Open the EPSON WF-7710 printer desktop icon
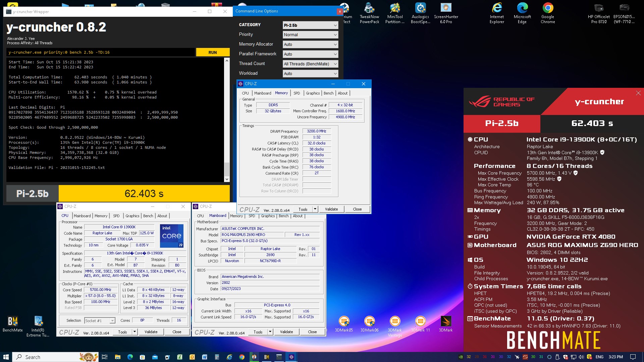 (x=624, y=13)
